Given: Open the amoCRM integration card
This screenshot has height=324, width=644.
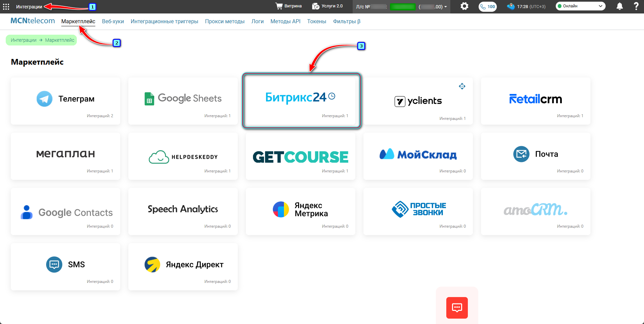Looking at the screenshot, I should 536,212.
